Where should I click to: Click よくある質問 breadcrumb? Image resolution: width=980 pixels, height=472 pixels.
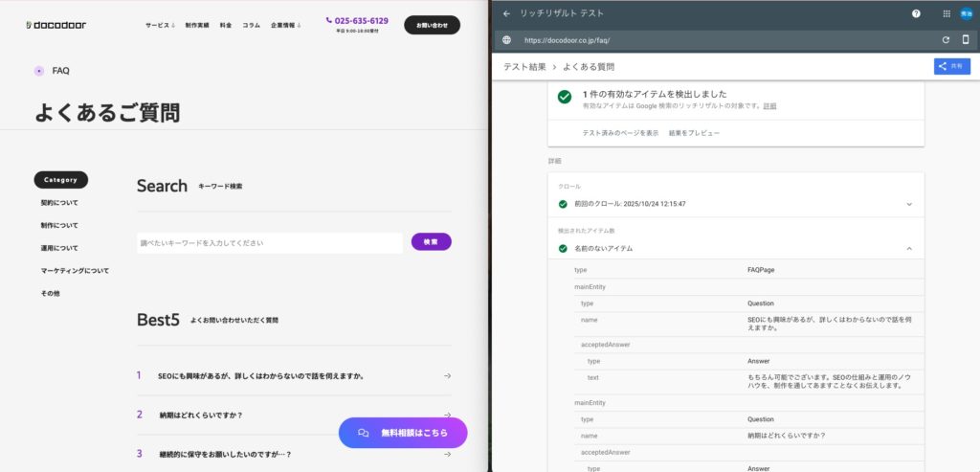(x=589, y=66)
